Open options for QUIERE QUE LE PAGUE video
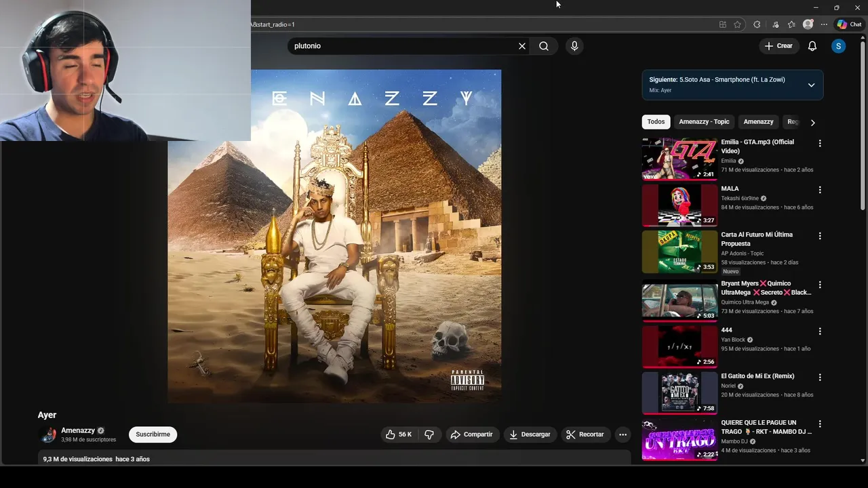Viewport: 868px width, 488px height. pyautogui.click(x=820, y=424)
